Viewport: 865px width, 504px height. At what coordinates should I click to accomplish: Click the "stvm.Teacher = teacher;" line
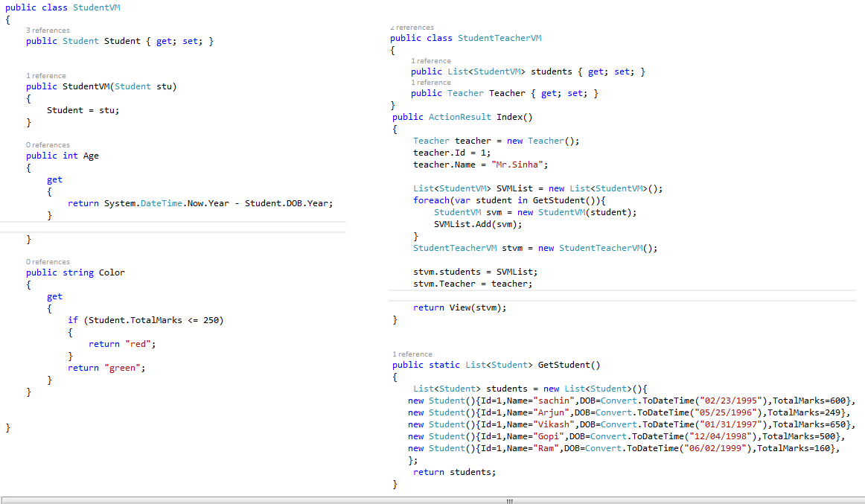pyautogui.click(x=473, y=284)
